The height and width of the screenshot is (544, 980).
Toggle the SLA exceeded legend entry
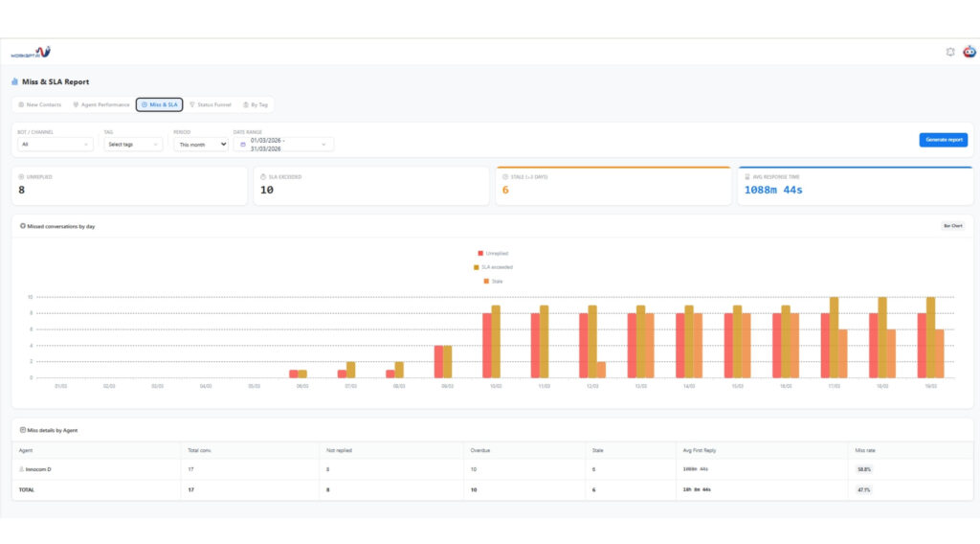point(494,267)
